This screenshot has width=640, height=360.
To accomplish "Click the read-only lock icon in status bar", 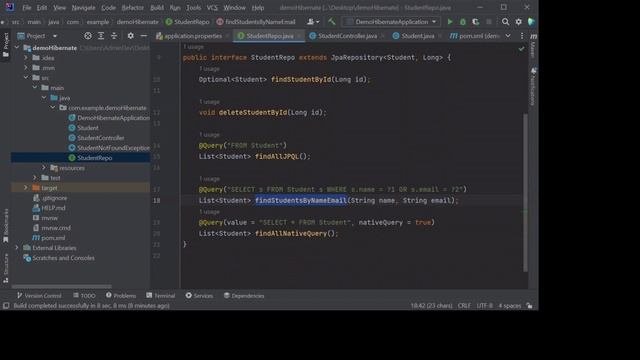I will coord(529,305).
